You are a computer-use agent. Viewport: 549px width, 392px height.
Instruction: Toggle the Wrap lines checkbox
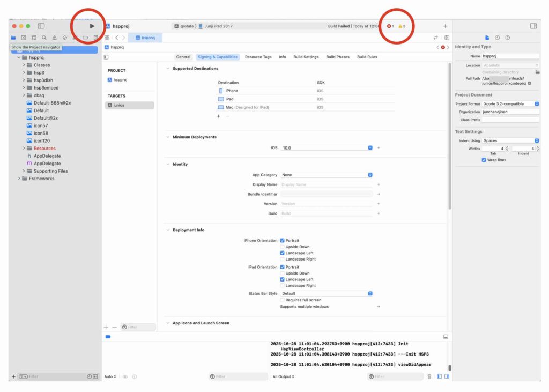[484, 160]
